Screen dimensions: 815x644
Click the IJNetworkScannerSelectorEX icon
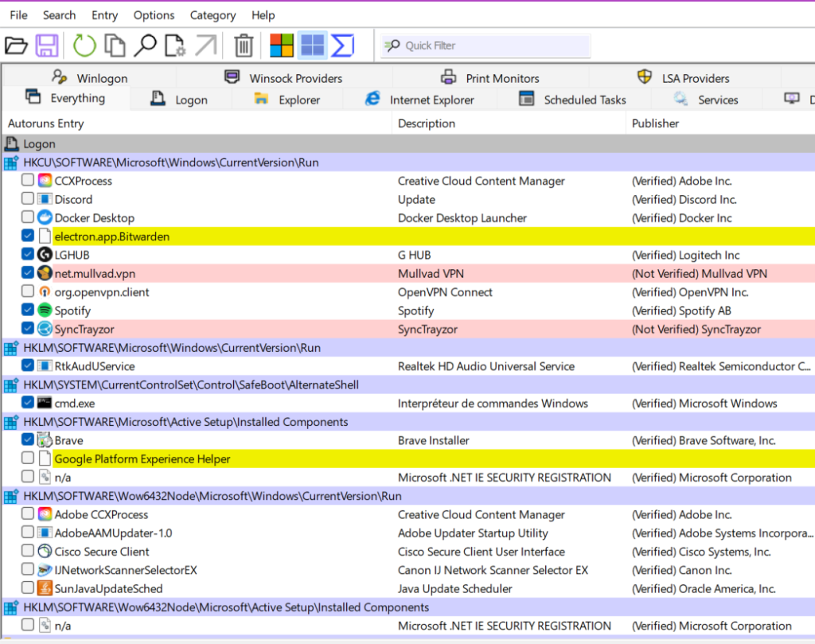45,570
